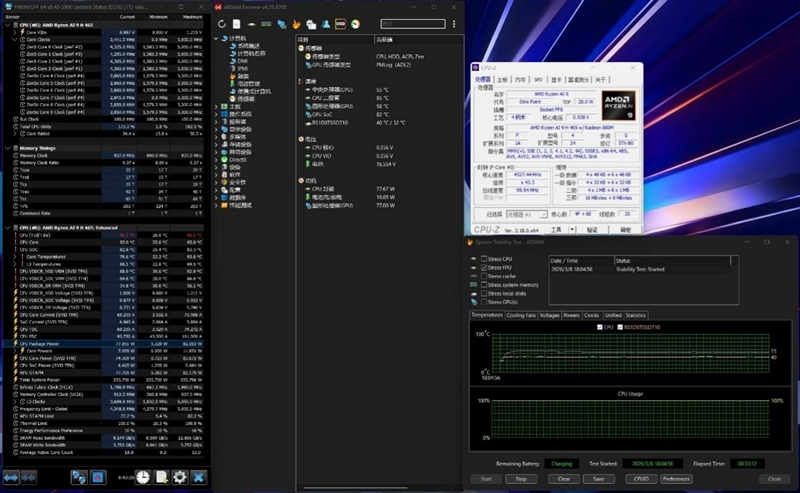Screen dimensions: 800x493
Task: Switch to Statistics tab
Action: (635, 315)
